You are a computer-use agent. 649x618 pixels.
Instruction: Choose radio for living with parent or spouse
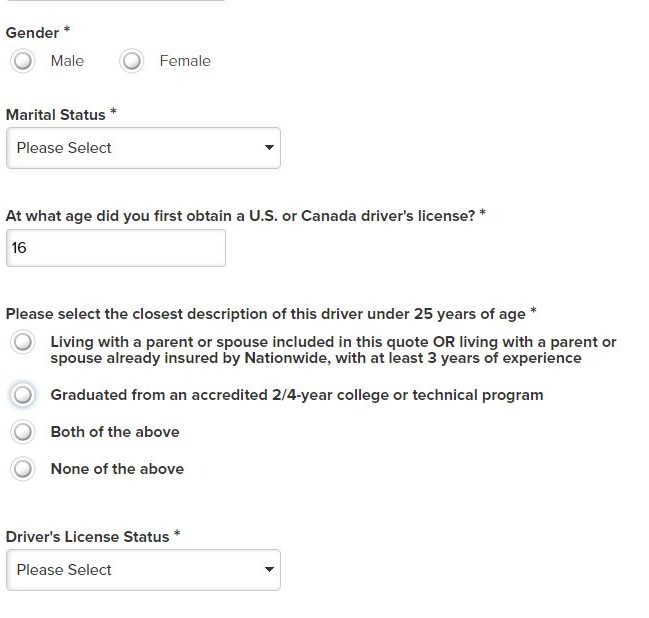pos(23,342)
